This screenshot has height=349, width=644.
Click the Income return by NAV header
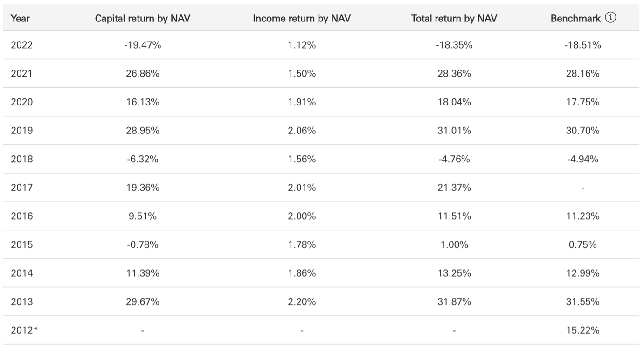click(x=302, y=19)
